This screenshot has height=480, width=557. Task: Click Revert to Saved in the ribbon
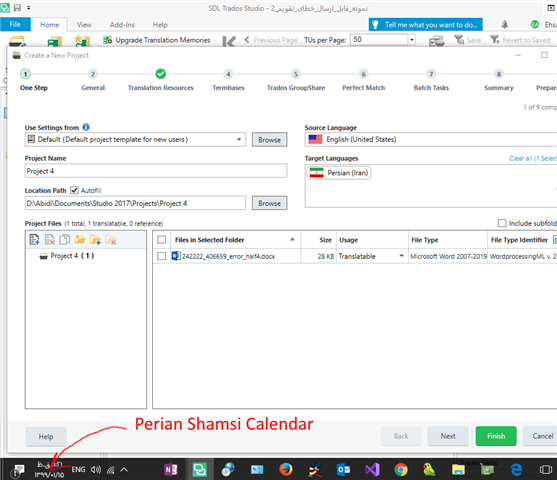tap(520, 40)
